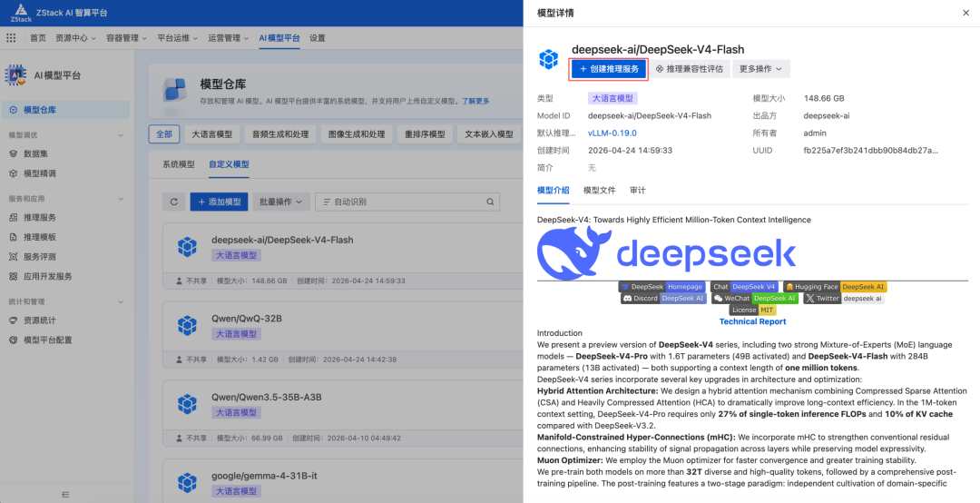Click the 推理模板 sidebar icon
The height and width of the screenshot is (503, 980).
13,237
